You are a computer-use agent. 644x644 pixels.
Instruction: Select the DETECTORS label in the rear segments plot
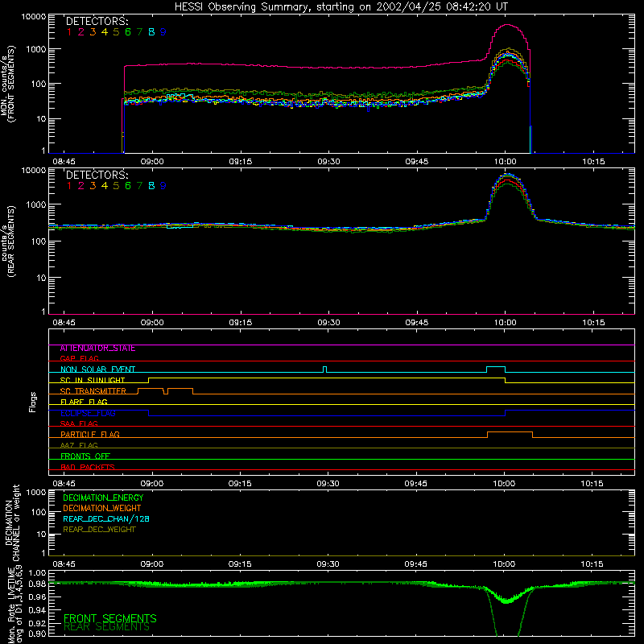coord(97,175)
